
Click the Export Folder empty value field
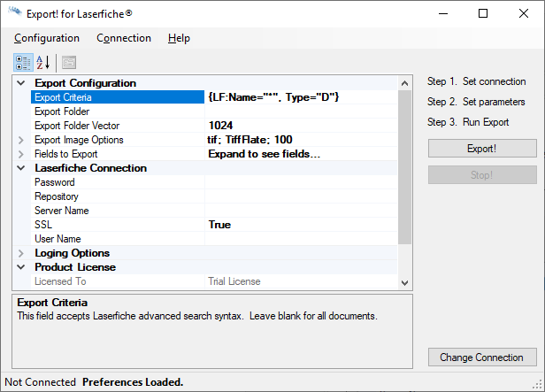pos(301,111)
